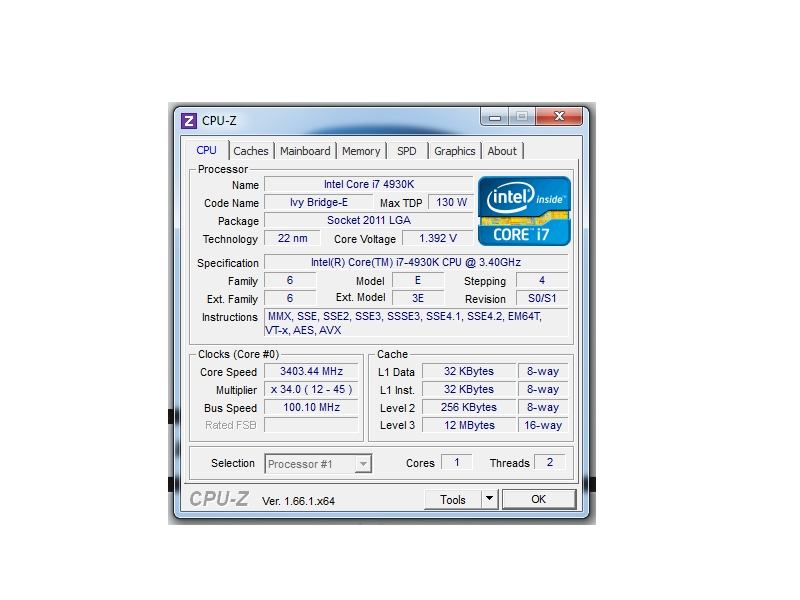Click the Stepping value 4
Screen dimensions: 800x600
pyautogui.click(x=542, y=280)
